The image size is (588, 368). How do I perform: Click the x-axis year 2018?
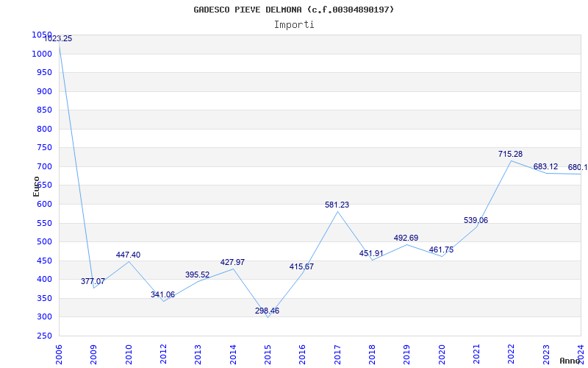pos(372,354)
